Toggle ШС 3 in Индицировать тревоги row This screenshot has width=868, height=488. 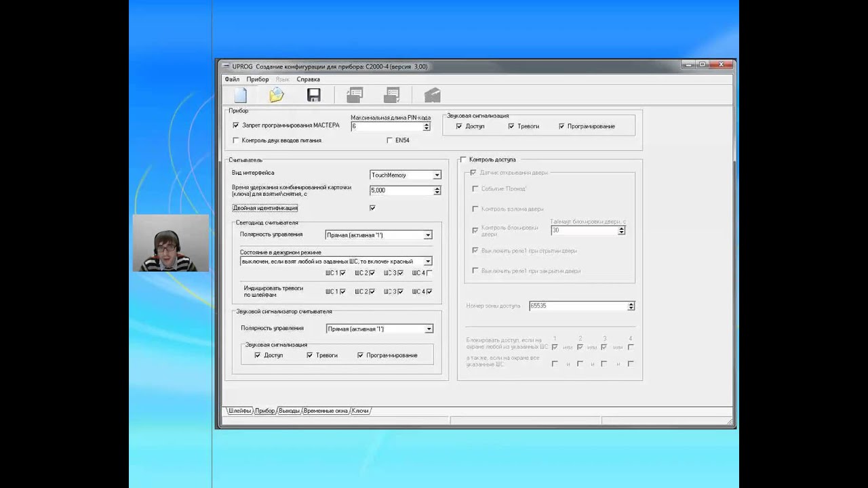click(x=401, y=291)
